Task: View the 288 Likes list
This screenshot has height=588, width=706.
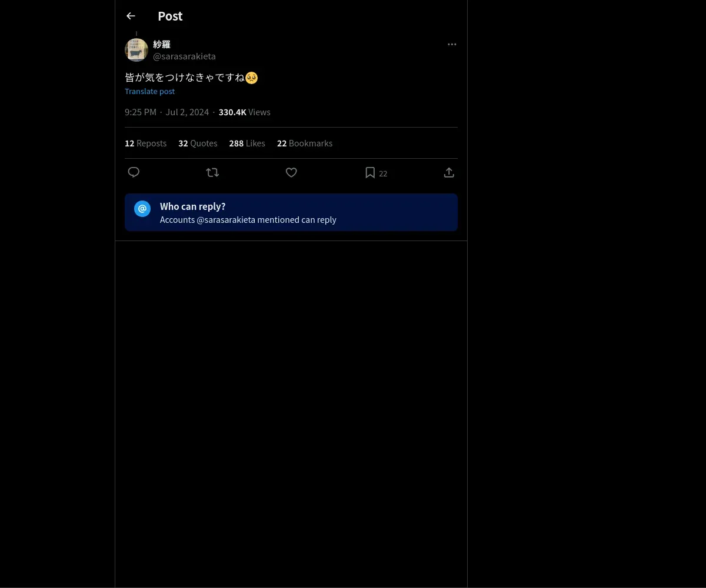Action: (x=247, y=143)
